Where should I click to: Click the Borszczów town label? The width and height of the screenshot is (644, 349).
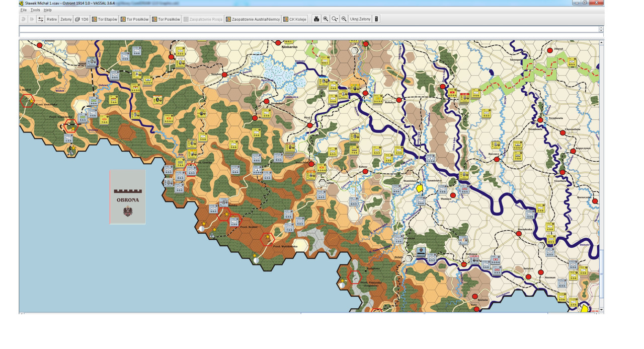pyautogui.click(x=585, y=196)
